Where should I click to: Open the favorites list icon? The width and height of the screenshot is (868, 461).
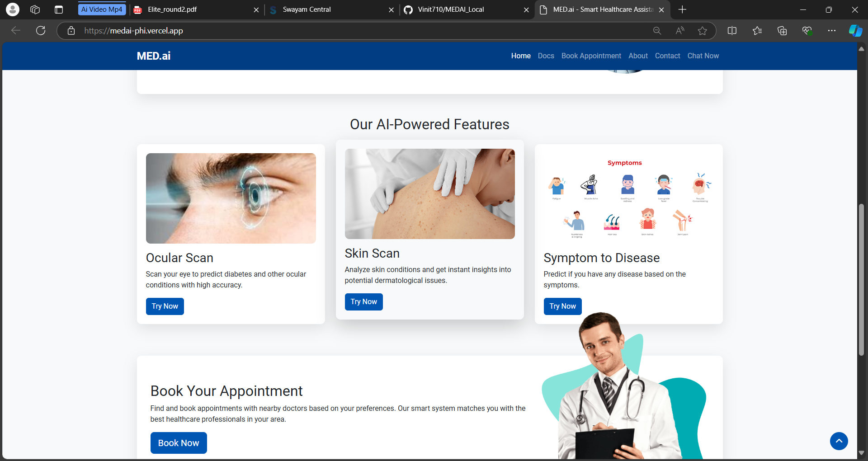click(x=757, y=31)
